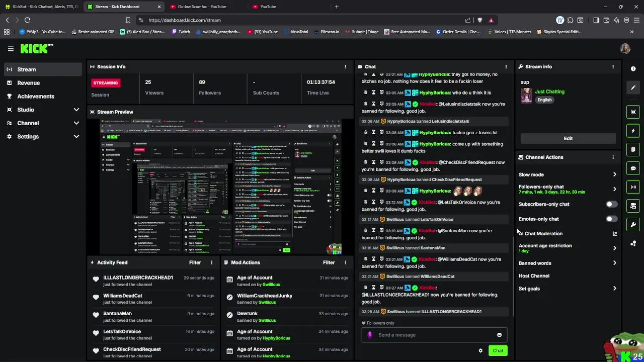644x362 pixels.
Task: Click the ban icon beside Dewrunk in Mod Actions
Action: click(x=229, y=315)
